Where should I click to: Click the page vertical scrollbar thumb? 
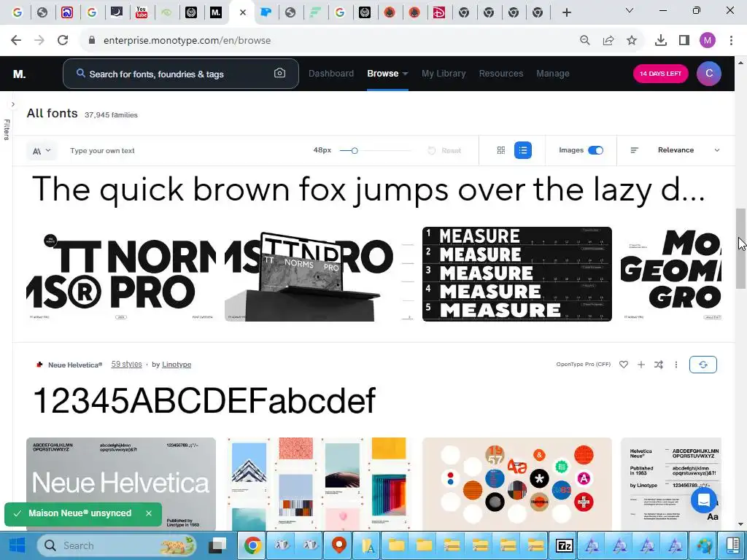click(740, 248)
